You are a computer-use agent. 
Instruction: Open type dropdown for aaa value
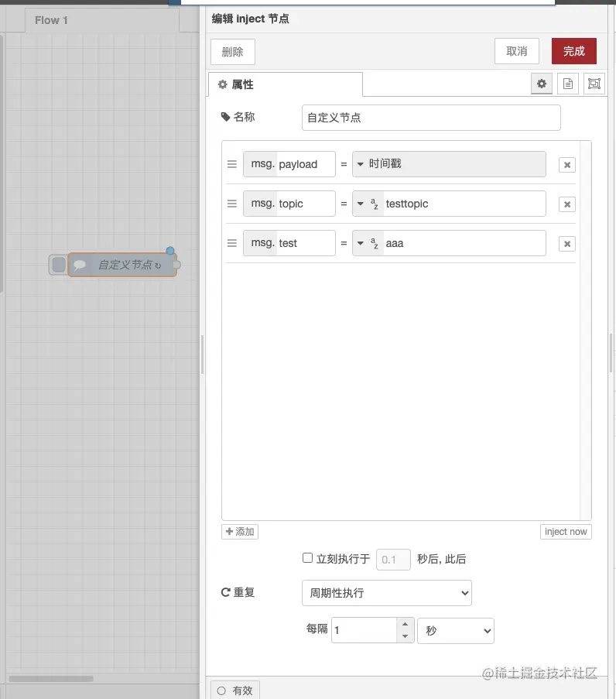click(x=368, y=243)
